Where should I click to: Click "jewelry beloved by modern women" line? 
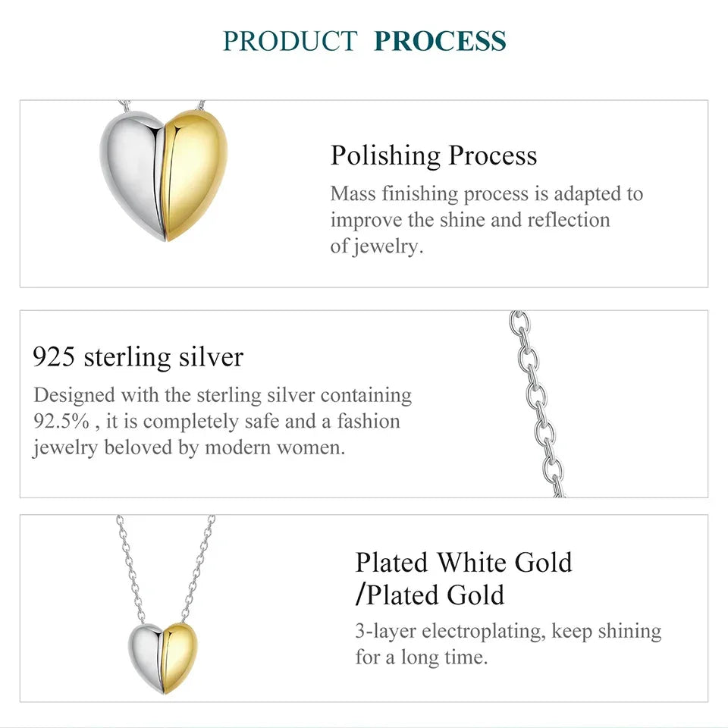click(x=189, y=447)
